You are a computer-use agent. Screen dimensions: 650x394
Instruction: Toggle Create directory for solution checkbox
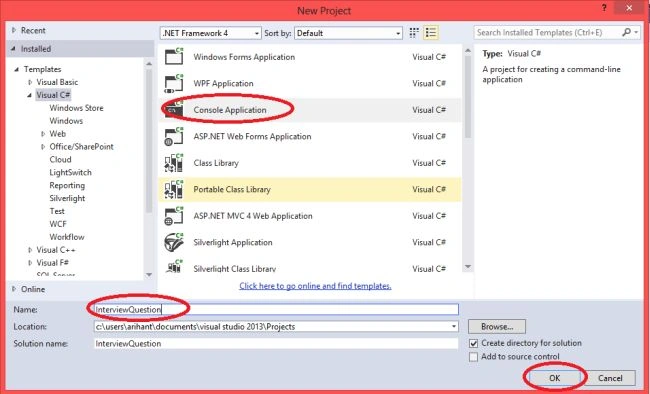(x=473, y=343)
